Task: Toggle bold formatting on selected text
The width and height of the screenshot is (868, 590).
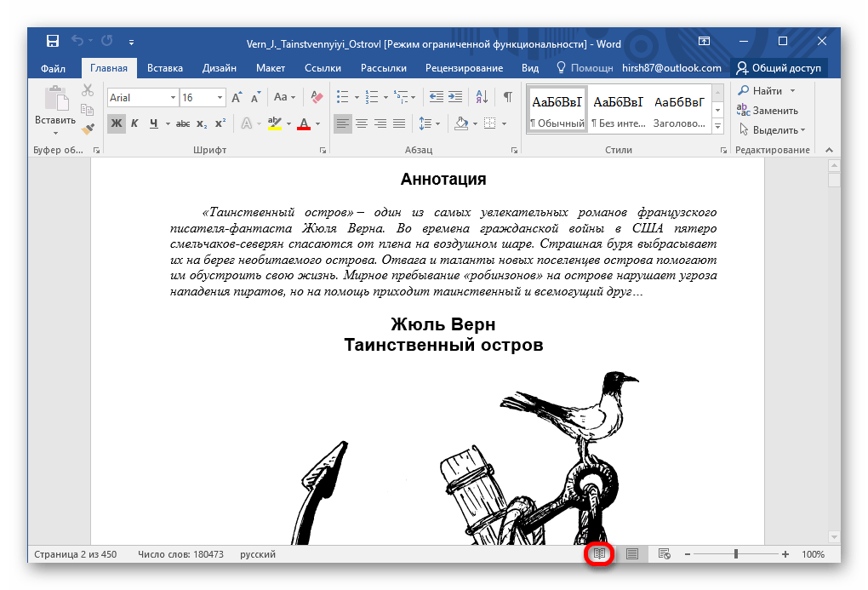Action: pyautogui.click(x=116, y=123)
